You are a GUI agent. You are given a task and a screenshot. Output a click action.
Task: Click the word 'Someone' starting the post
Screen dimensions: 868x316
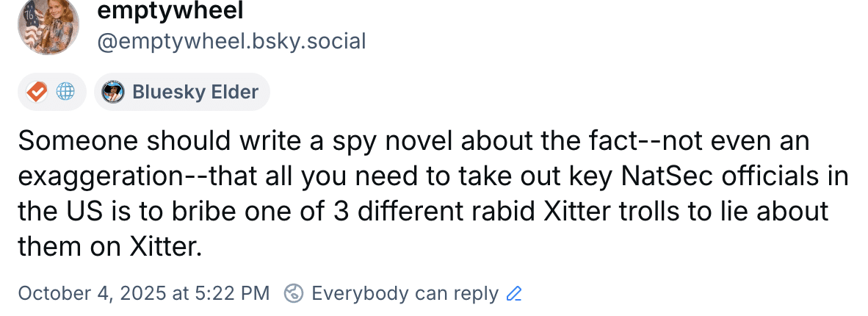coord(72,141)
